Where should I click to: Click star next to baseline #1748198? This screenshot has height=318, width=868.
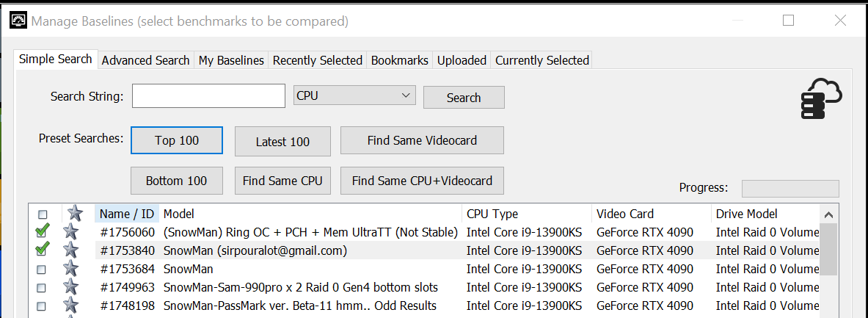(x=71, y=306)
